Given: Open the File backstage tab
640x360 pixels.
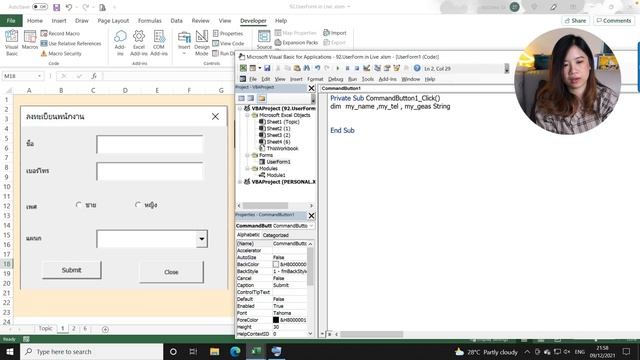Looking at the screenshot, I should tap(11, 20).
